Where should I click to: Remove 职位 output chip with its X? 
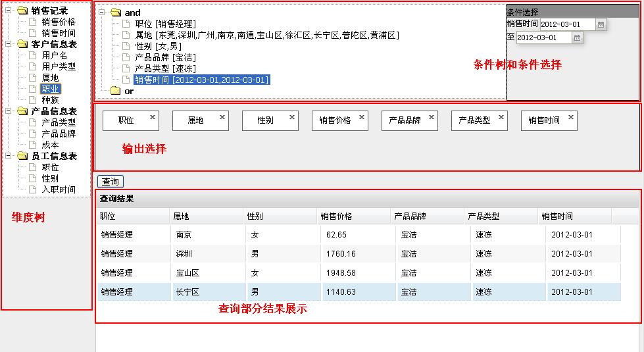[153, 117]
